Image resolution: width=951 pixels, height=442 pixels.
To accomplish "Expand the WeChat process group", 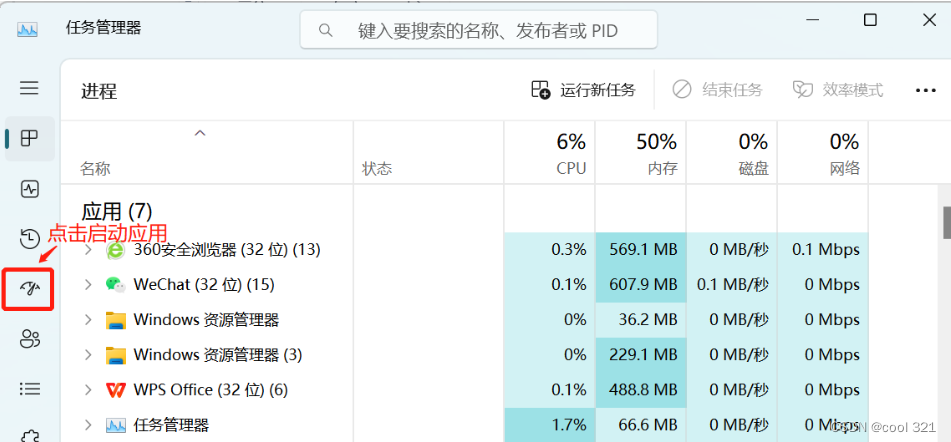I will 88,284.
